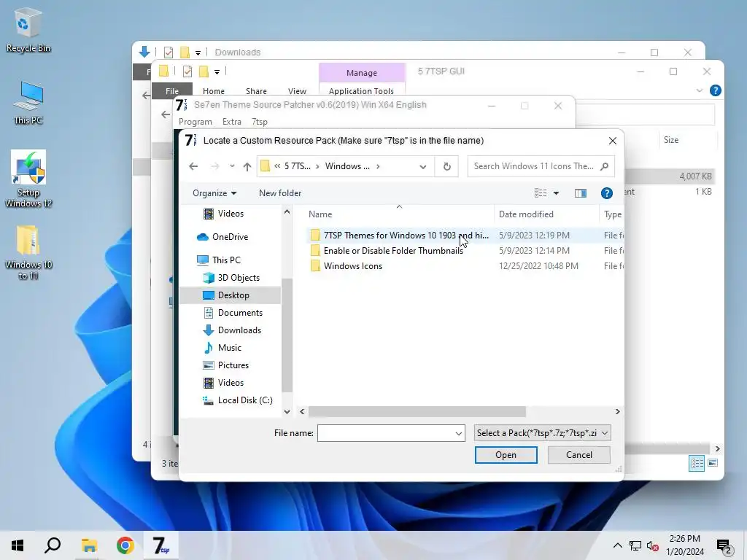
Task: Open the Select a Pack file type dropdown
Action: 542,433
